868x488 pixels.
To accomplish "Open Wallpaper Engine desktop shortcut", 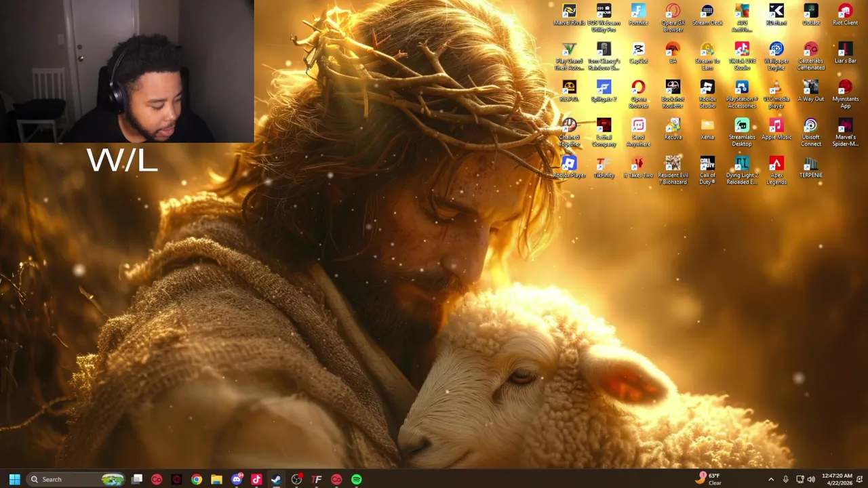I will point(776,56).
